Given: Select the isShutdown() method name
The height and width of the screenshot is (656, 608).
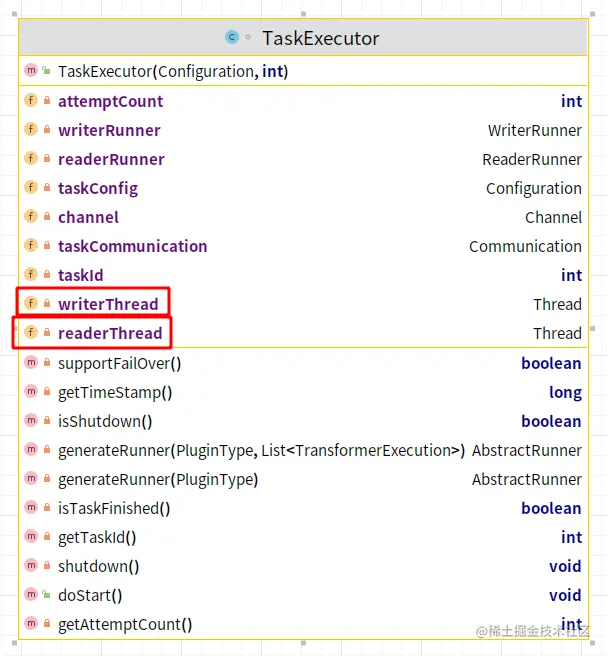Looking at the screenshot, I should (x=105, y=421).
